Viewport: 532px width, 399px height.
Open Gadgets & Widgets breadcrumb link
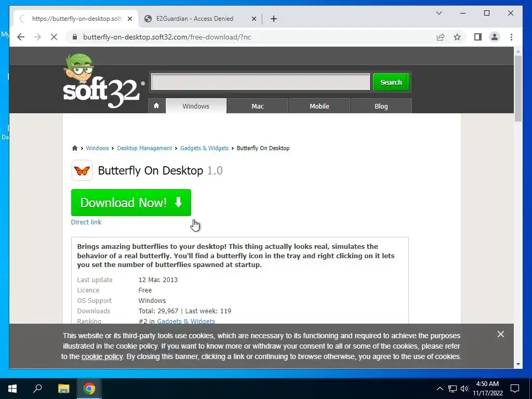[204, 148]
